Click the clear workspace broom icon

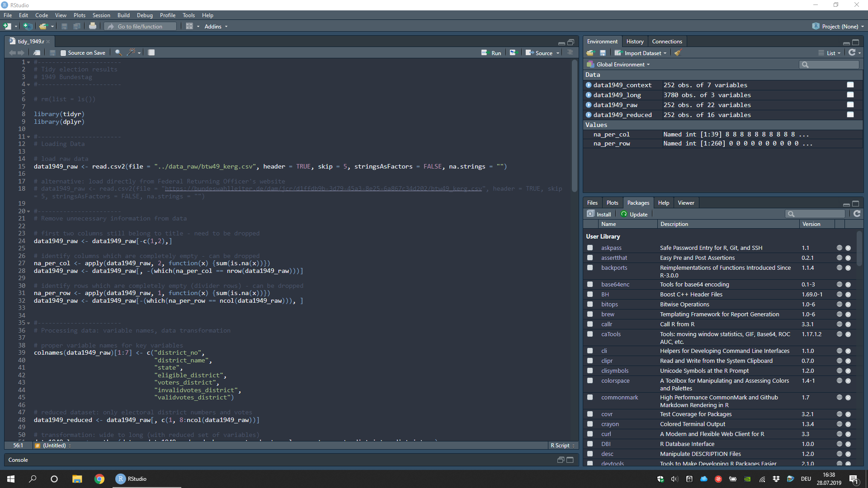tap(677, 53)
